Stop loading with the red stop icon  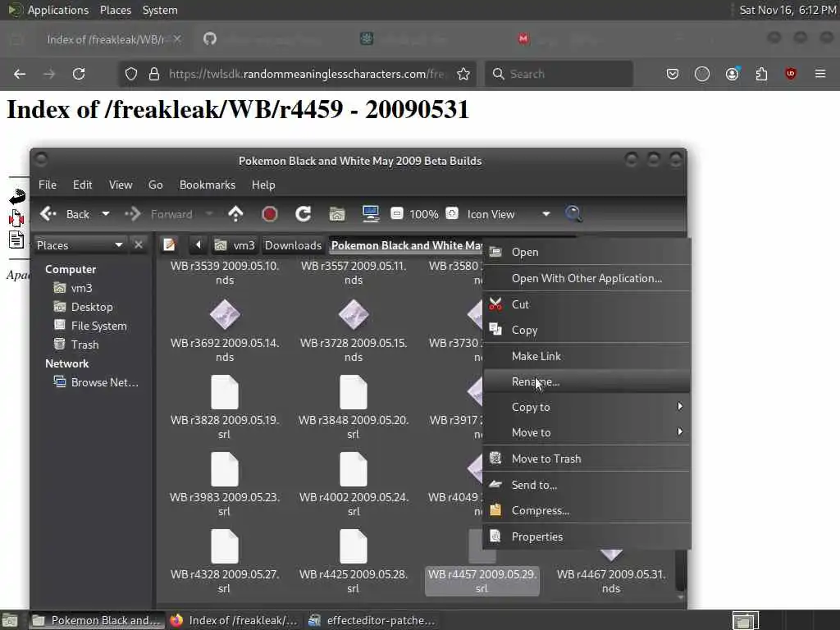coord(269,214)
